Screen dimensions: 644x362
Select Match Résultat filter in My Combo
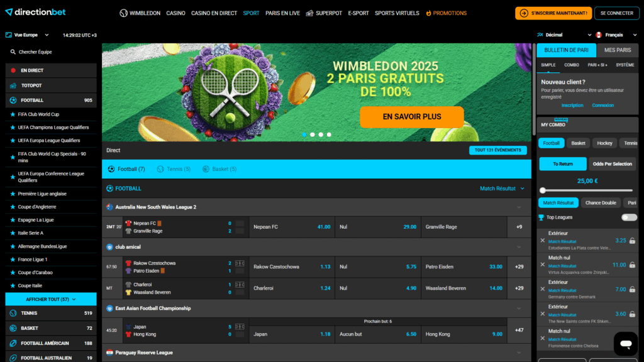point(558,203)
